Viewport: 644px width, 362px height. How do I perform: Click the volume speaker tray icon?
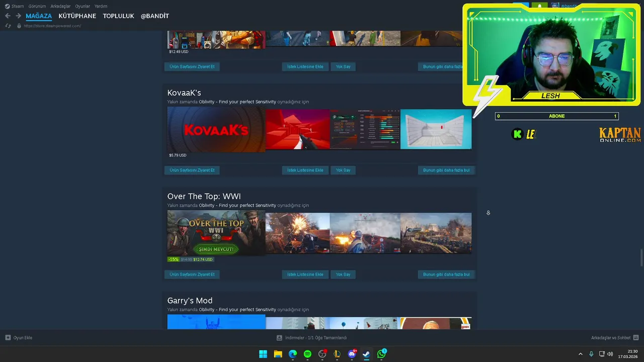point(610,354)
